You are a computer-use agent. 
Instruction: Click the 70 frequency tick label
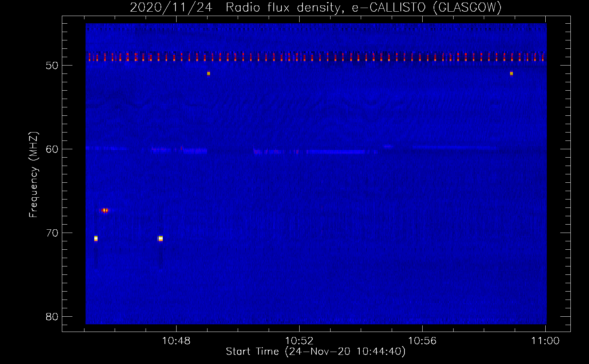click(52, 233)
